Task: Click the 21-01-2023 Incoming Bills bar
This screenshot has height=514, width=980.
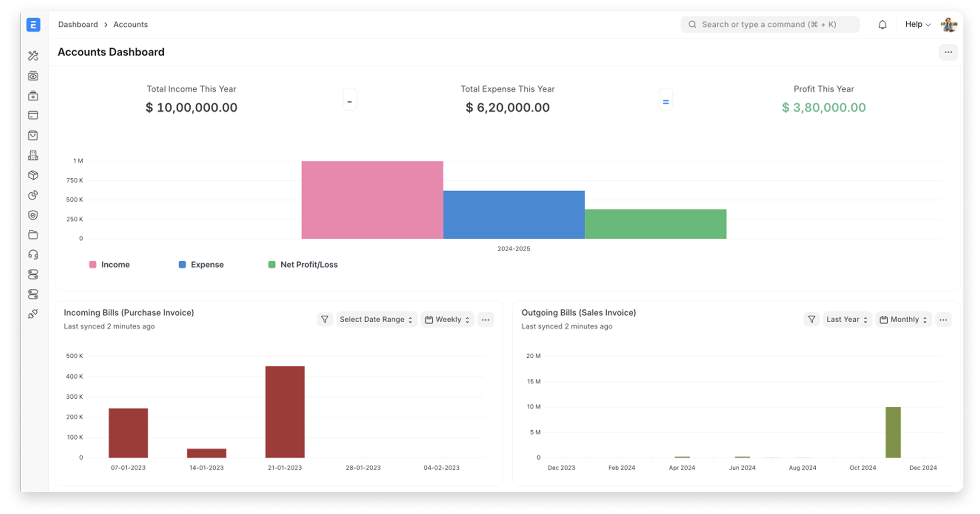Action: [x=284, y=412]
